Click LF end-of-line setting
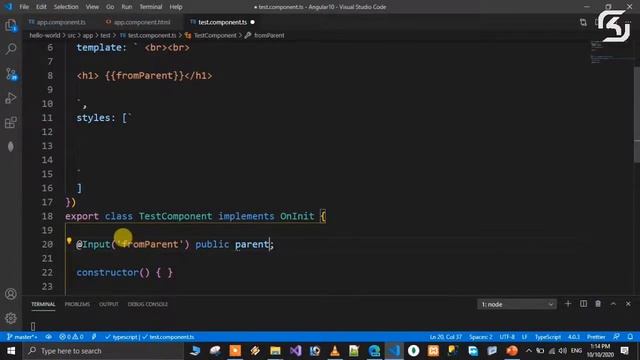The image size is (640, 360). tap(524, 337)
